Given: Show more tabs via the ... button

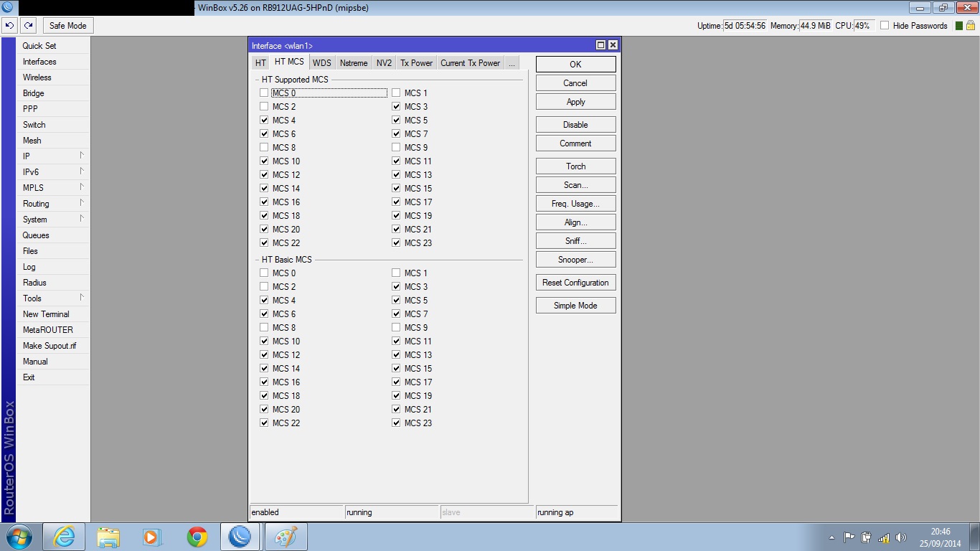Looking at the screenshot, I should (x=512, y=63).
